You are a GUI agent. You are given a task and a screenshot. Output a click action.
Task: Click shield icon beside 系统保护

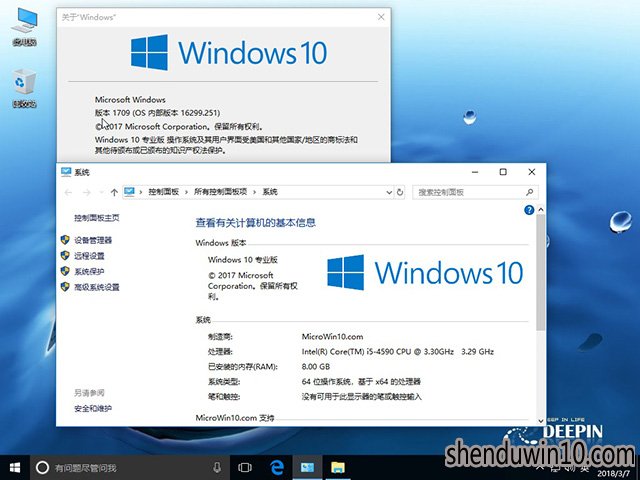(x=65, y=271)
